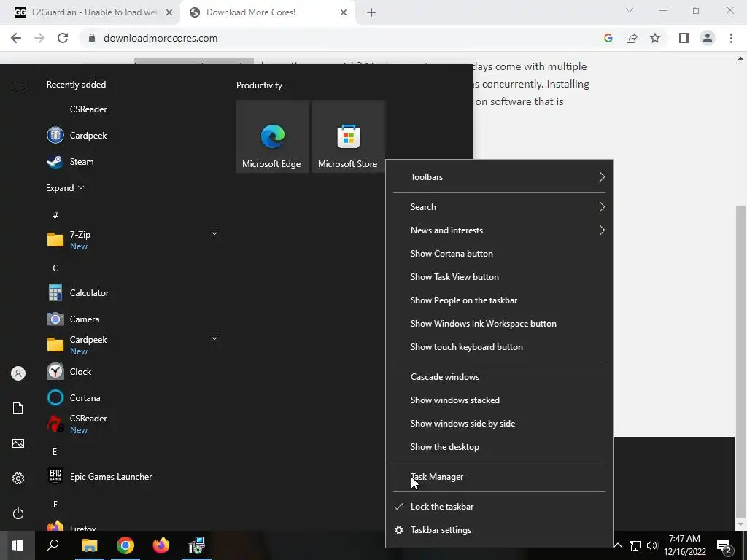Launch Steam from Recently added list
The width and height of the screenshot is (747, 560).
(82, 162)
